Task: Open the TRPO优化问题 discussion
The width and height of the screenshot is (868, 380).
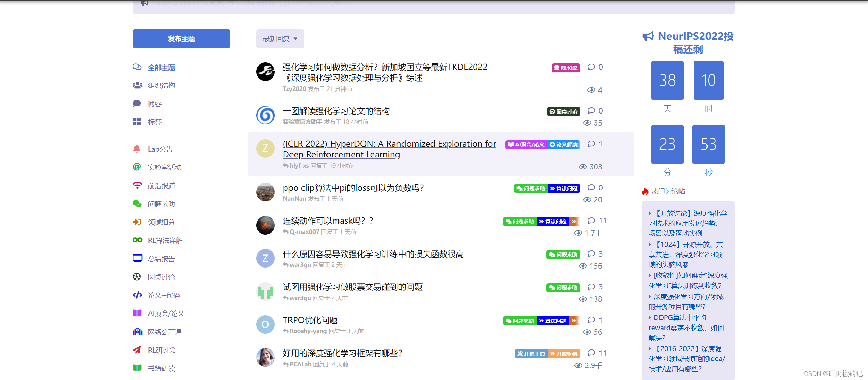Action: (x=310, y=320)
